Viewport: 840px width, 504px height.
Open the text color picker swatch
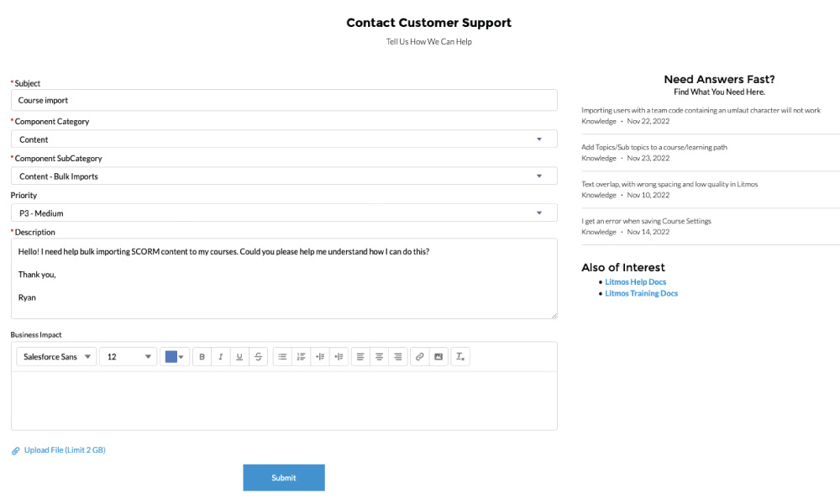pos(175,357)
